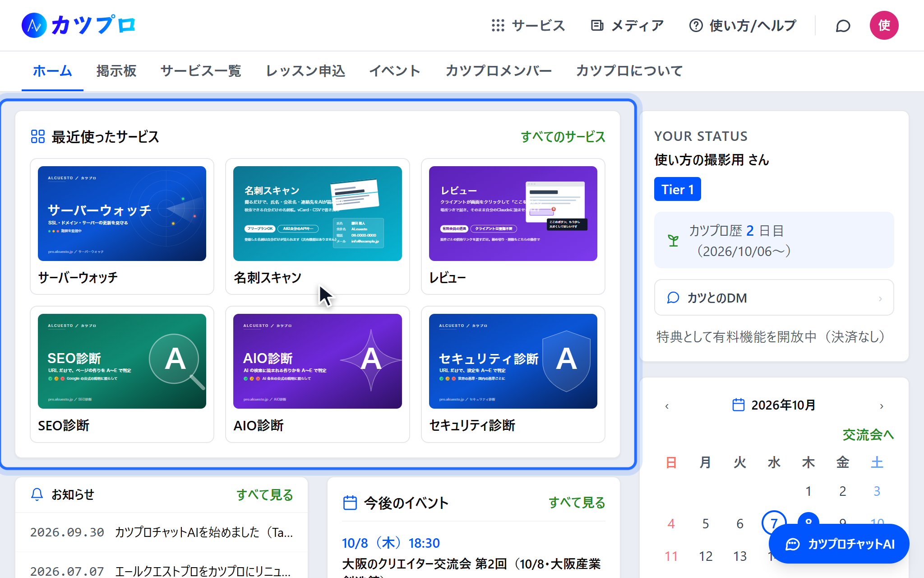Open カツプロチャットAI chat button
Image resolution: width=924 pixels, height=578 pixels.
(x=839, y=544)
